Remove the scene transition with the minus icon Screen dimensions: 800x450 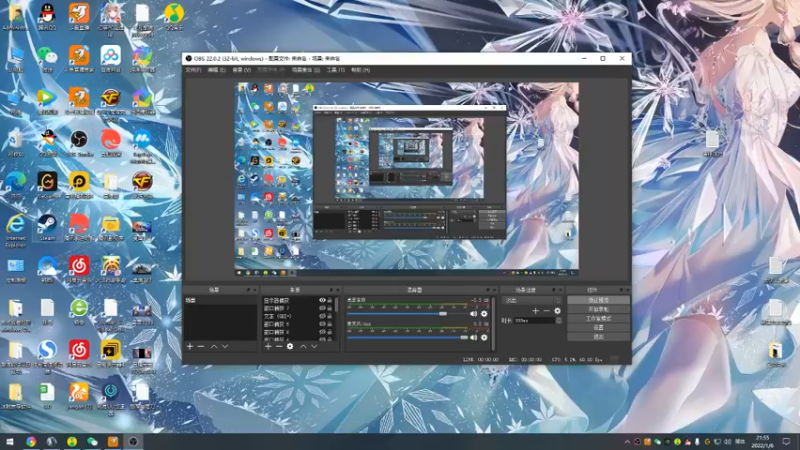tap(546, 311)
